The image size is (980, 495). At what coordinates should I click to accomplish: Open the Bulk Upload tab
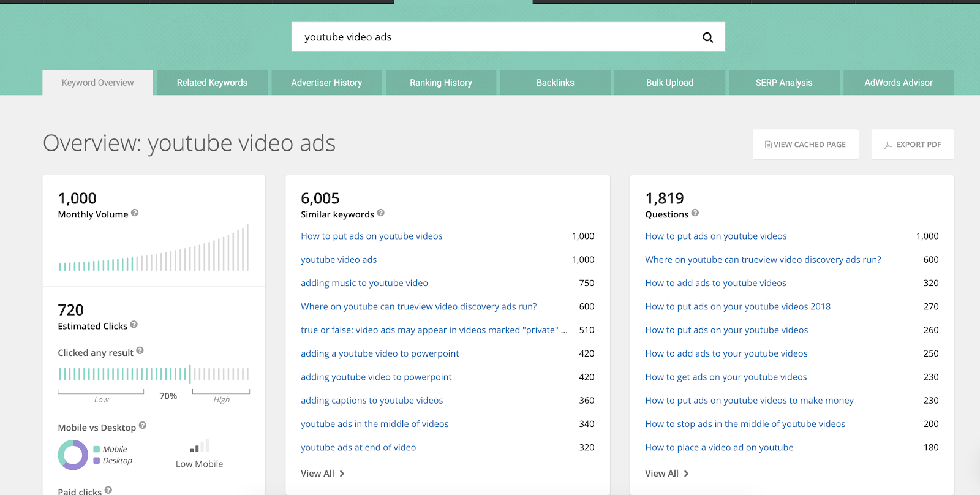669,83
